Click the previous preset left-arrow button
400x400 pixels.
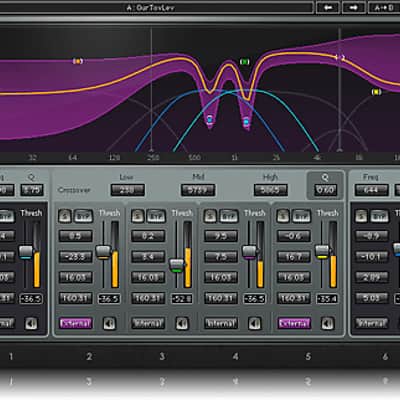click(328, 8)
